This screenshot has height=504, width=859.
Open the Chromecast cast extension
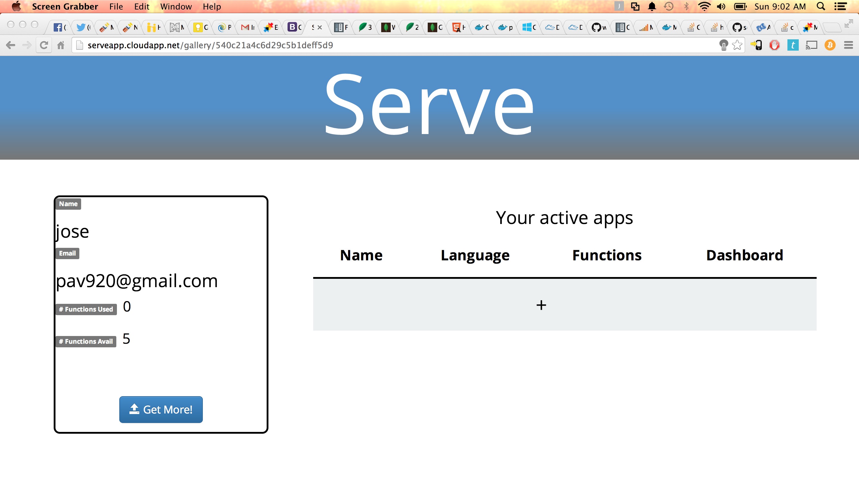811,45
